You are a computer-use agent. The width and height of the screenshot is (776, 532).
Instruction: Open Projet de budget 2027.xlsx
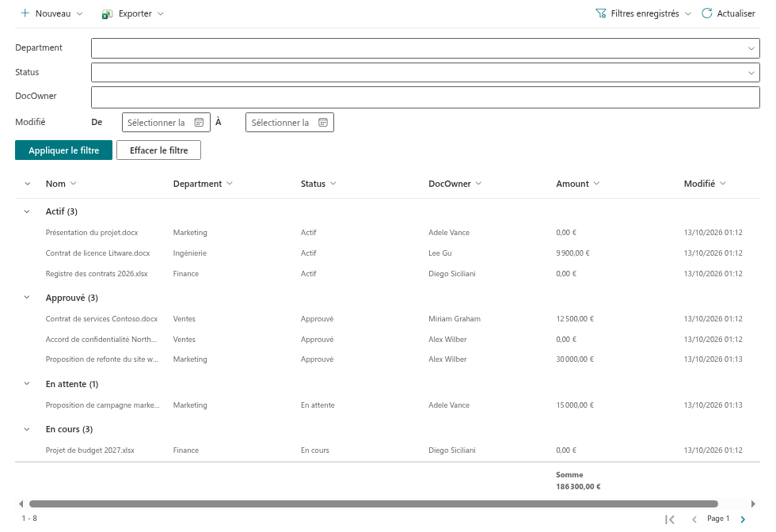(90, 450)
